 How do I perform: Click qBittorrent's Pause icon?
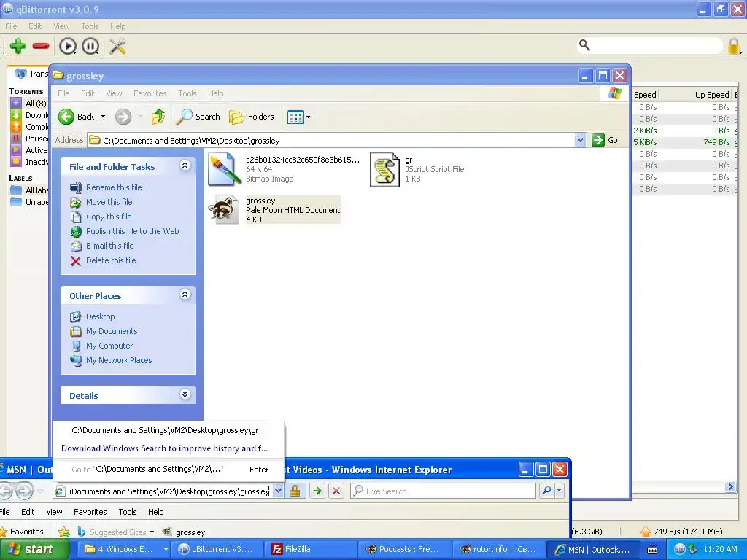pos(90,46)
